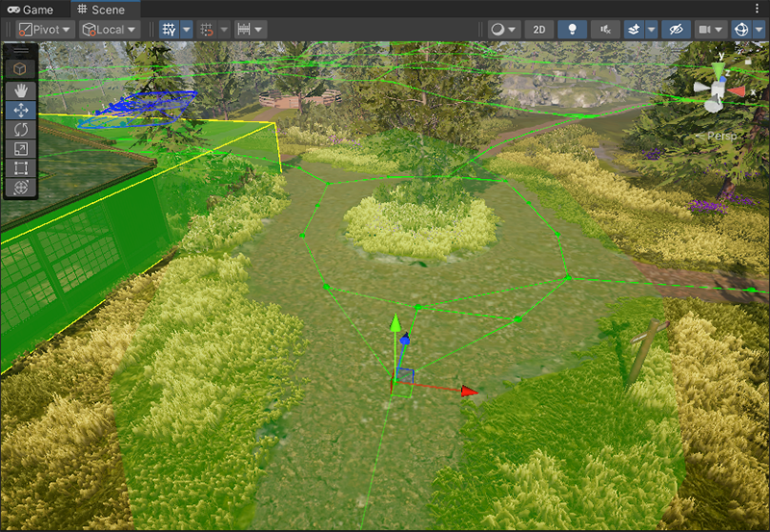Toggle 2D view mode
The image size is (770, 532).
coord(539,30)
